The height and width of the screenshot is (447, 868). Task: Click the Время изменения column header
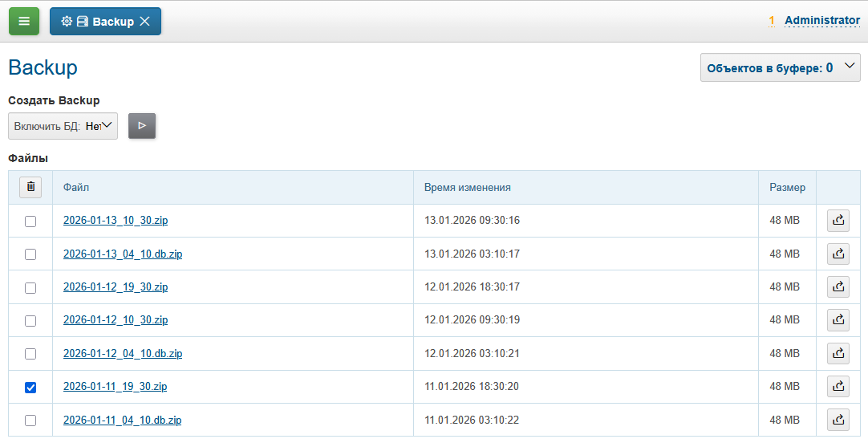pos(467,188)
